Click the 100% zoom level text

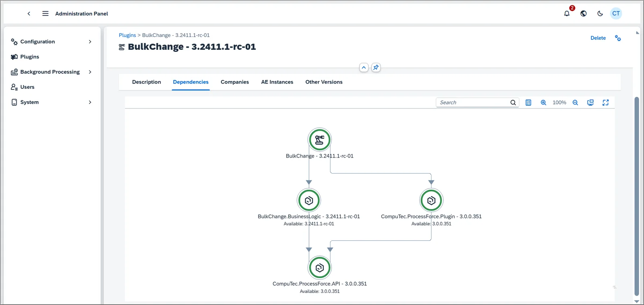559,102
